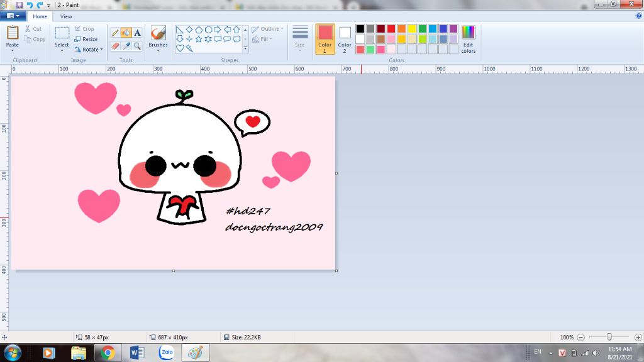The height and width of the screenshot is (362, 644).
Task: Pick the Text tool
Action: click(x=137, y=33)
